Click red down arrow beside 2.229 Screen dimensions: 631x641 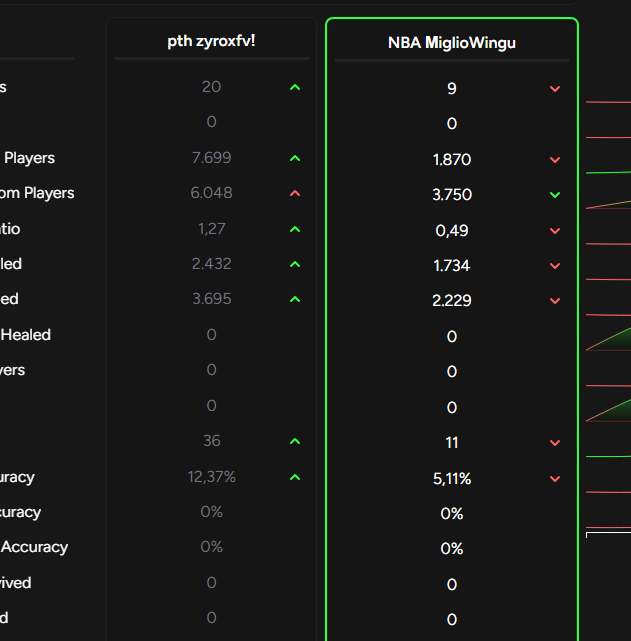555,301
